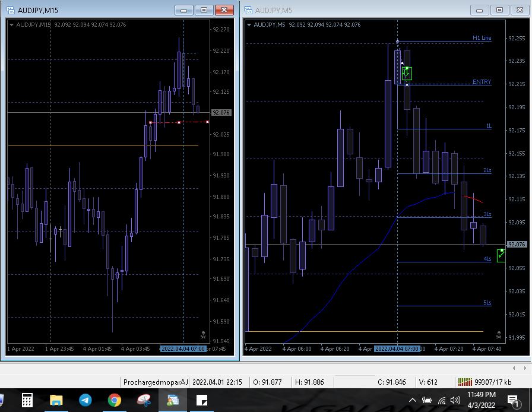Screen dimensions: 532x412
Task: Select the green sell arrow near ENTRY
Action: point(407,73)
